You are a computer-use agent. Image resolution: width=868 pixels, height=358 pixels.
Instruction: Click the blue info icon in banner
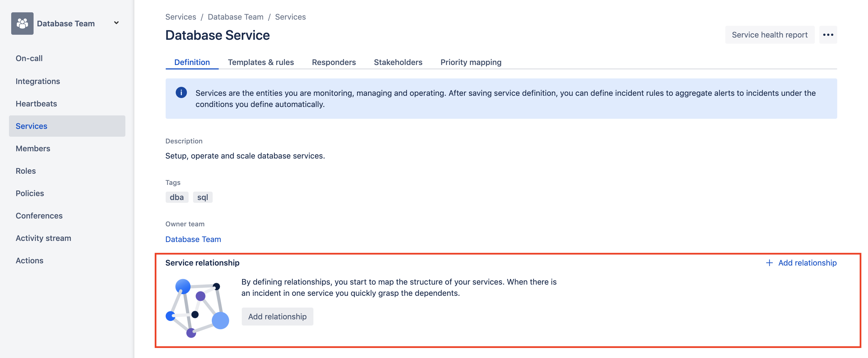pyautogui.click(x=181, y=92)
